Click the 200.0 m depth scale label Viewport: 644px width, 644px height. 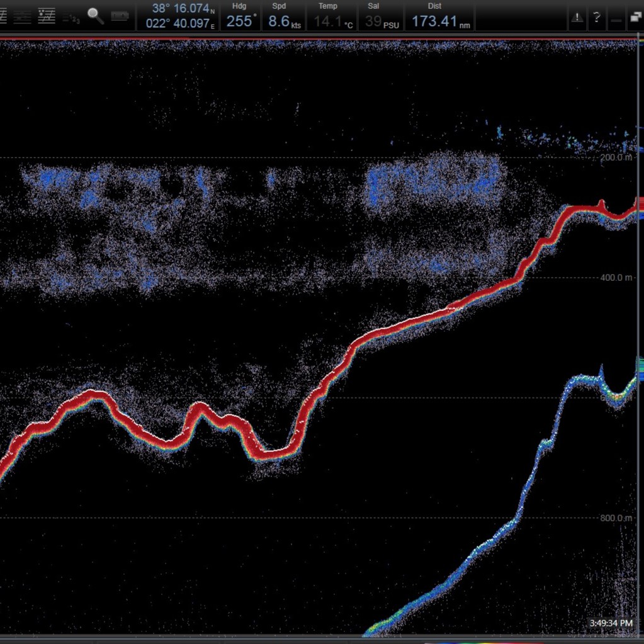coord(616,157)
